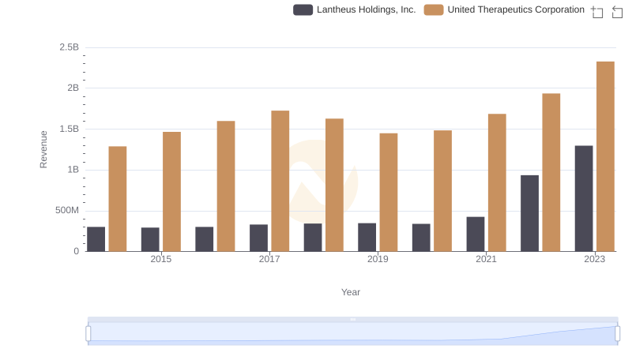This screenshot has height=364, width=632.
Task: Select United Therapeutics bar for 2019
Action: point(389,193)
